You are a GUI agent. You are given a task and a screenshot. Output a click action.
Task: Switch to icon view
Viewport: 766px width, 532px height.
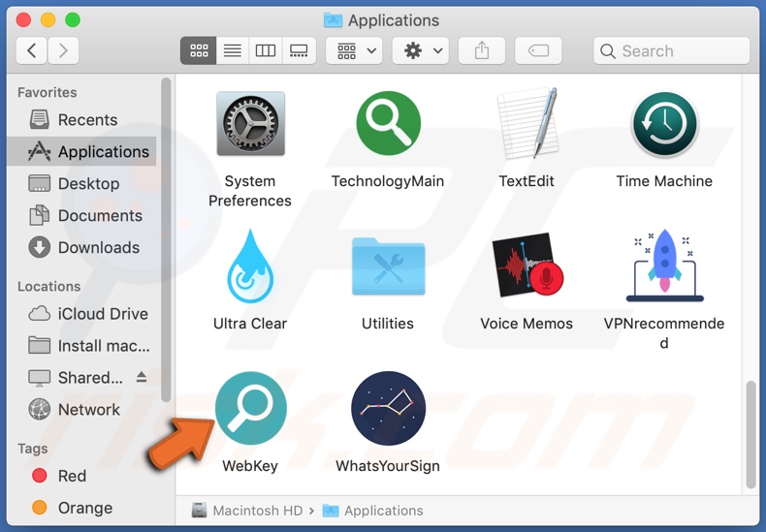[199, 50]
